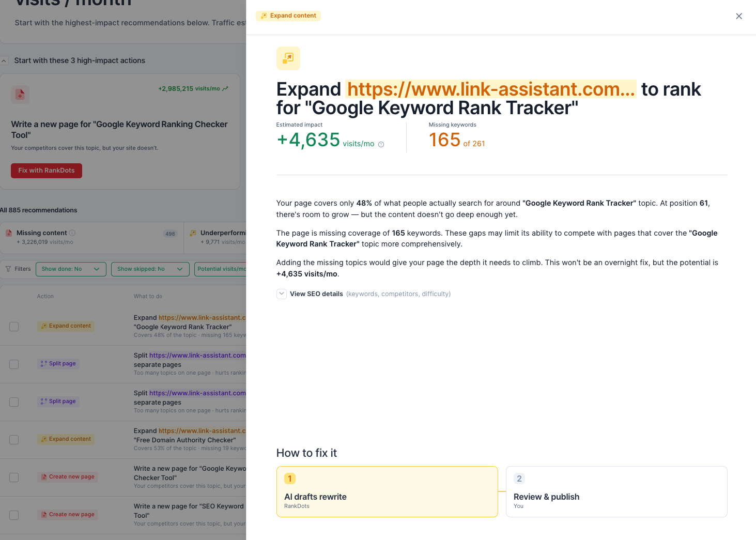Click the Filters funnel icon
The width and height of the screenshot is (756, 540).
[x=8, y=269]
